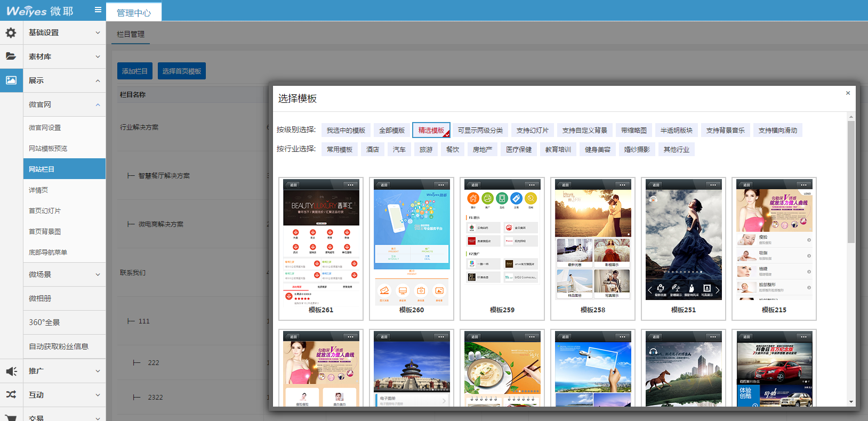
Task: Click the picture icon for 展示
Action: [x=11, y=80]
